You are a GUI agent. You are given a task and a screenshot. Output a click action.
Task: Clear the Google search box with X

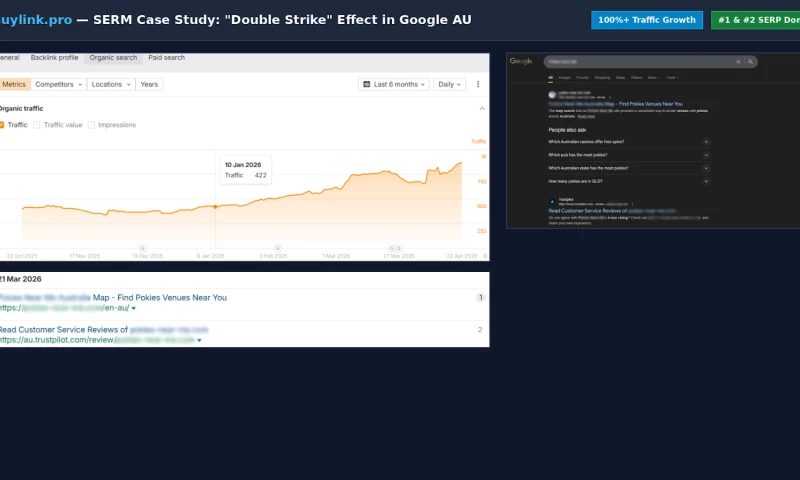(x=738, y=62)
